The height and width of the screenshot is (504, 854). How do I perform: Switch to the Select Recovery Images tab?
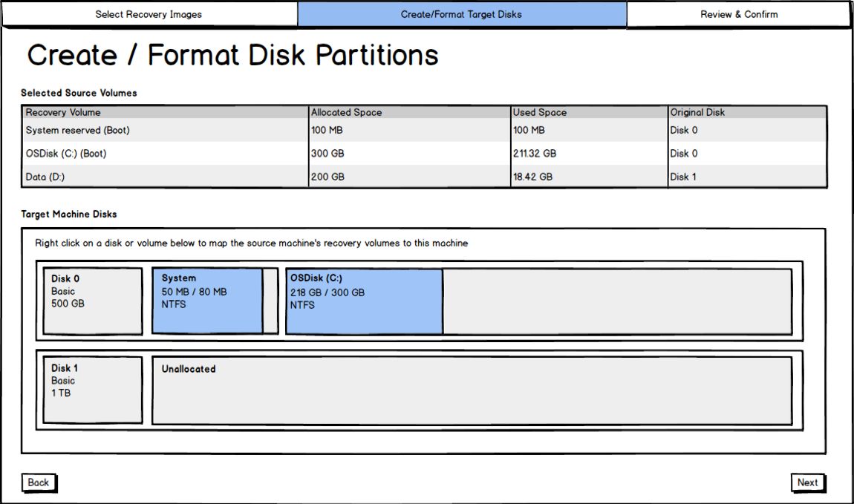[148, 13]
